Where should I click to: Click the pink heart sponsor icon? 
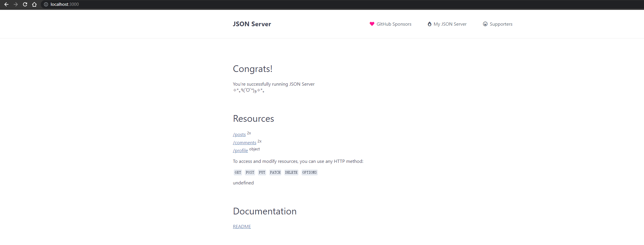pos(372,24)
